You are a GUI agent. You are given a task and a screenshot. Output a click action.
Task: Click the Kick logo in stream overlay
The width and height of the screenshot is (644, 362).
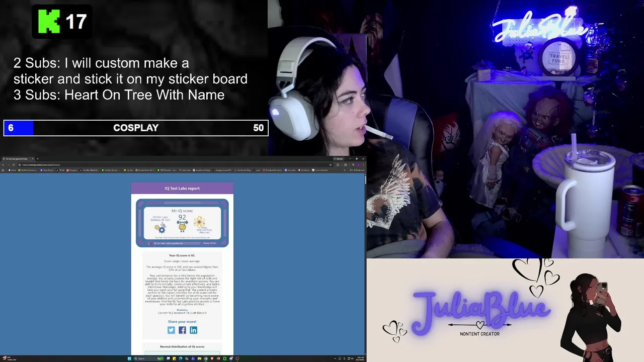coord(49,22)
